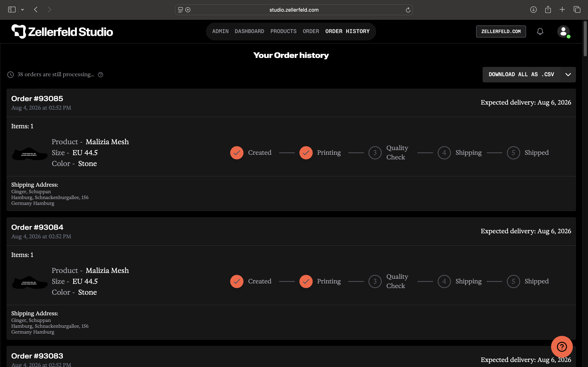Click the Created checkmark in Order #93084
The height and width of the screenshot is (367, 588).
pyautogui.click(x=237, y=281)
